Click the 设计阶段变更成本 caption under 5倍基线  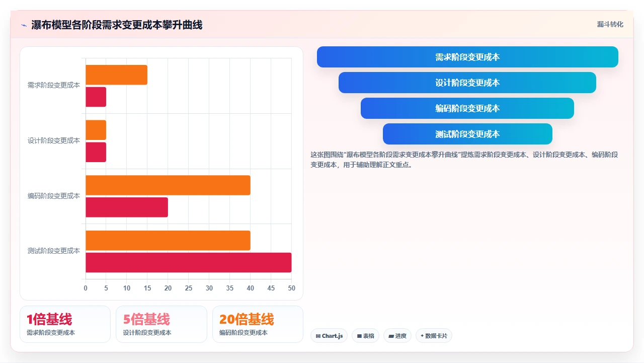click(x=147, y=333)
